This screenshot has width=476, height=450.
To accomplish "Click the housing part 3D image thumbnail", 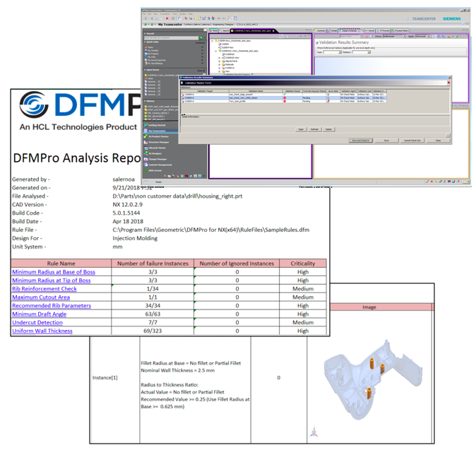I will (x=372, y=381).
